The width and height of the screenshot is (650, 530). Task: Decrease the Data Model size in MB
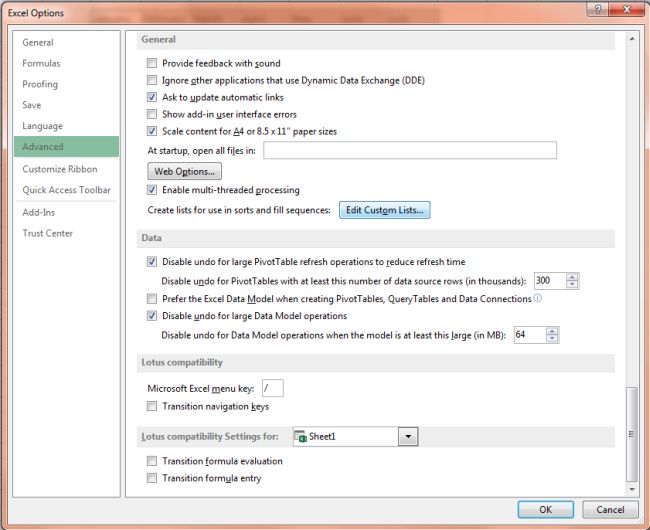coord(552,338)
